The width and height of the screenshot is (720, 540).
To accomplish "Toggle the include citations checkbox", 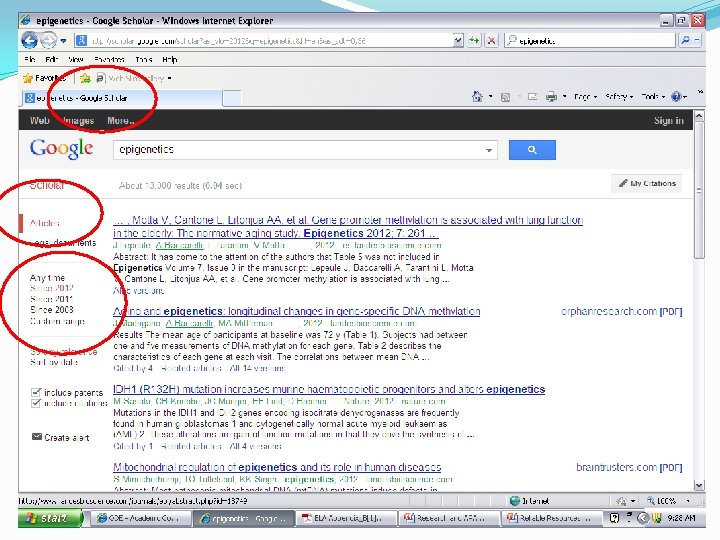I will click(x=36, y=403).
